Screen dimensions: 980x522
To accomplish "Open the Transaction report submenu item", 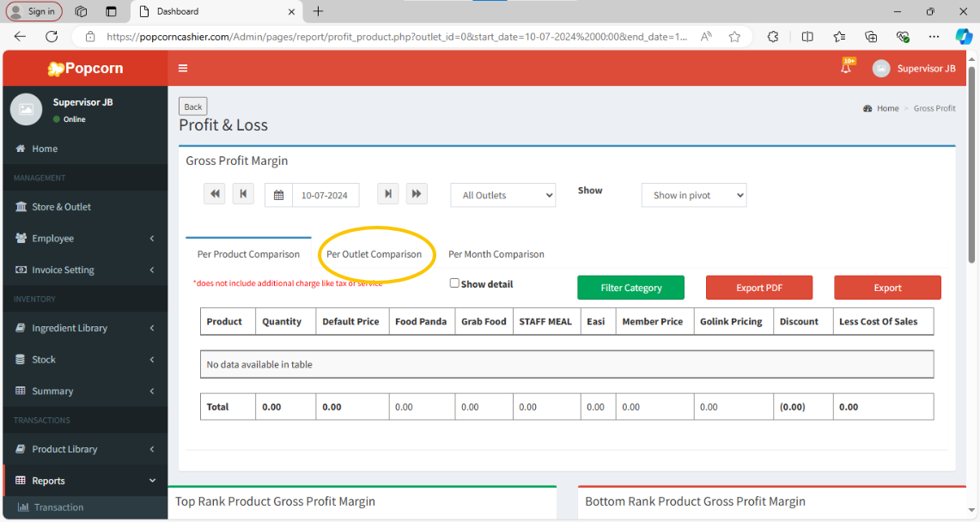I will (85, 507).
